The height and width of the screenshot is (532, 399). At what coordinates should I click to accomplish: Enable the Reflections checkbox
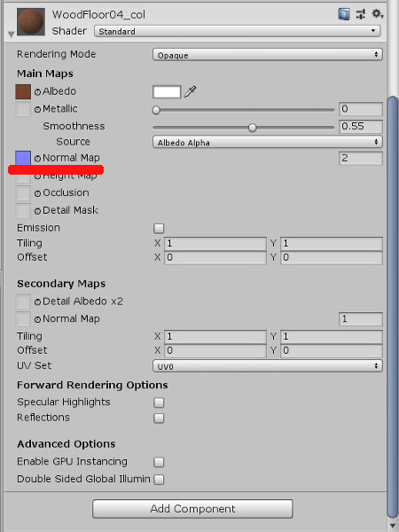pos(159,419)
